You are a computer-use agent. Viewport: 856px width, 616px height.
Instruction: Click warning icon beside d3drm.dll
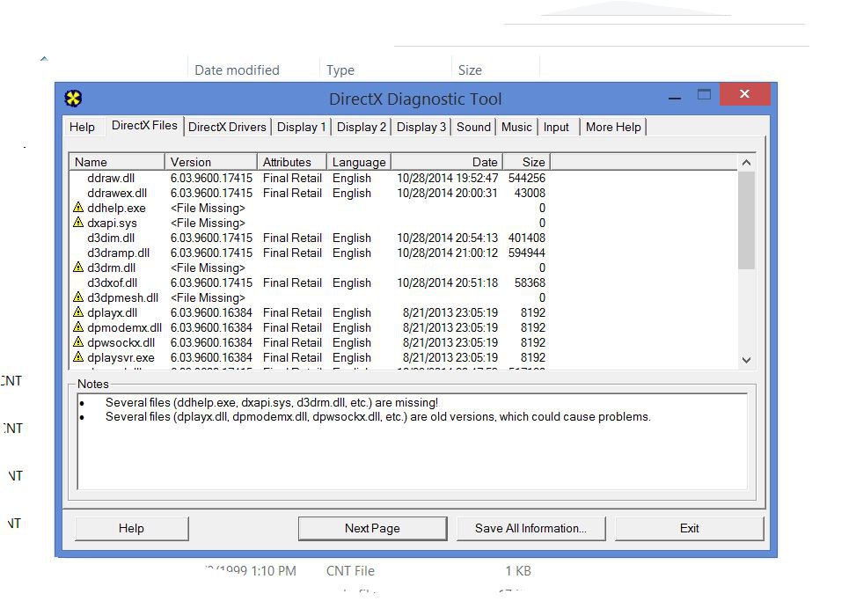click(x=78, y=267)
